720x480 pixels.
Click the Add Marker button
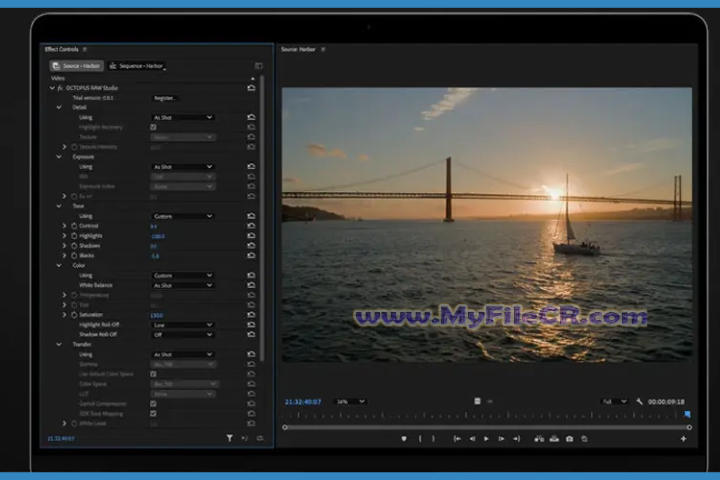tap(404, 439)
